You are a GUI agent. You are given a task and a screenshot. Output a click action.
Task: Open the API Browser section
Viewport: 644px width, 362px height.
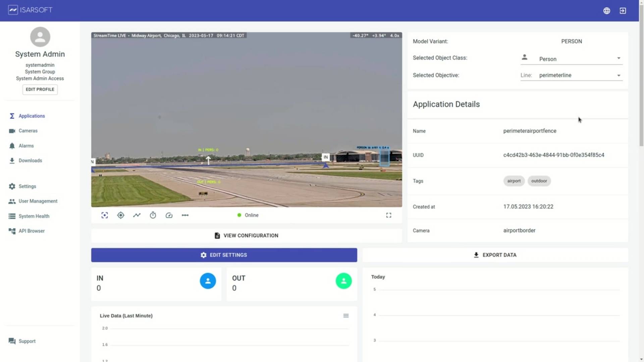[x=32, y=231]
